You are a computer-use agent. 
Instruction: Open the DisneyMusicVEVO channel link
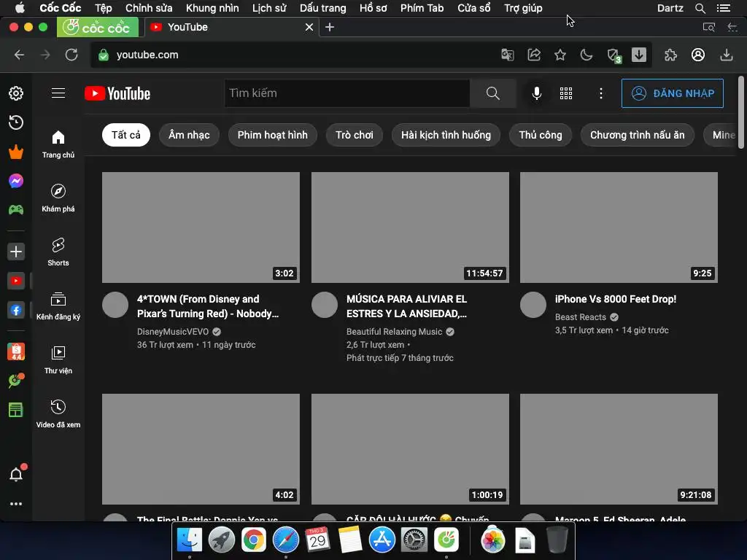172,332
